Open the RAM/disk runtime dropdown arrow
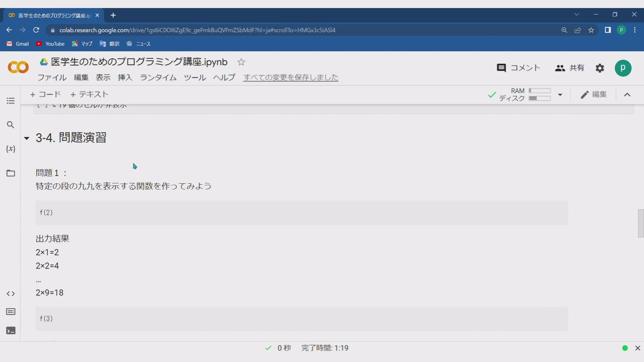This screenshot has height=362, width=644. pos(560,95)
